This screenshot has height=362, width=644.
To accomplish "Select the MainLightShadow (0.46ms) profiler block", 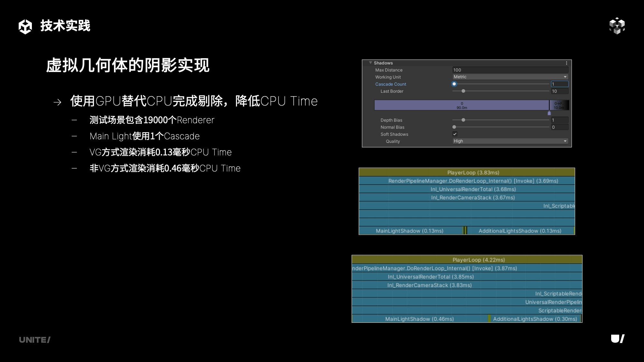I will pyautogui.click(x=419, y=319).
